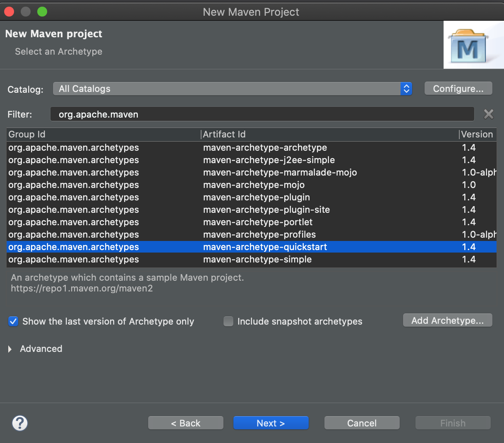Image resolution: width=504 pixels, height=443 pixels.
Task: Go back with the < Back button
Action: 186,423
